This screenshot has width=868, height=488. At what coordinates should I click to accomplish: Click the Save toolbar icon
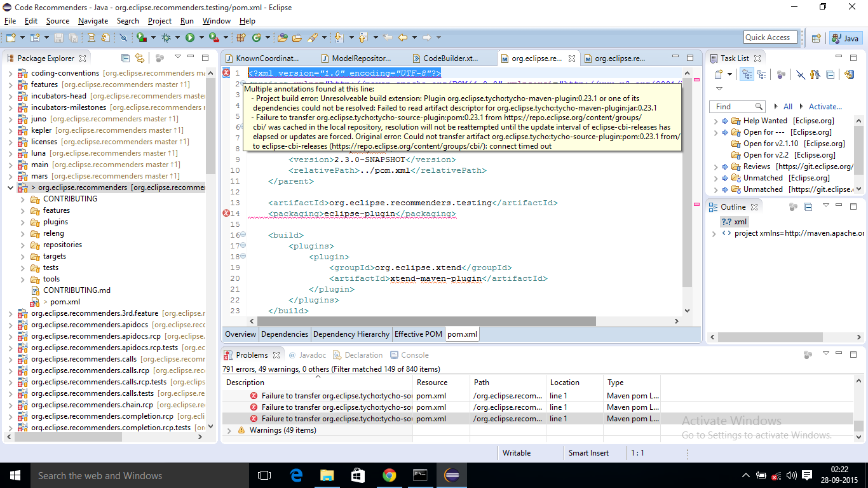tap(58, 37)
